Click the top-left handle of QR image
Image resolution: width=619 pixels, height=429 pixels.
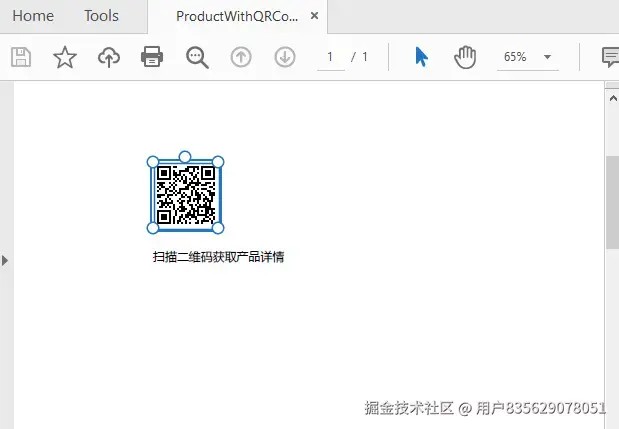coord(153,162)
